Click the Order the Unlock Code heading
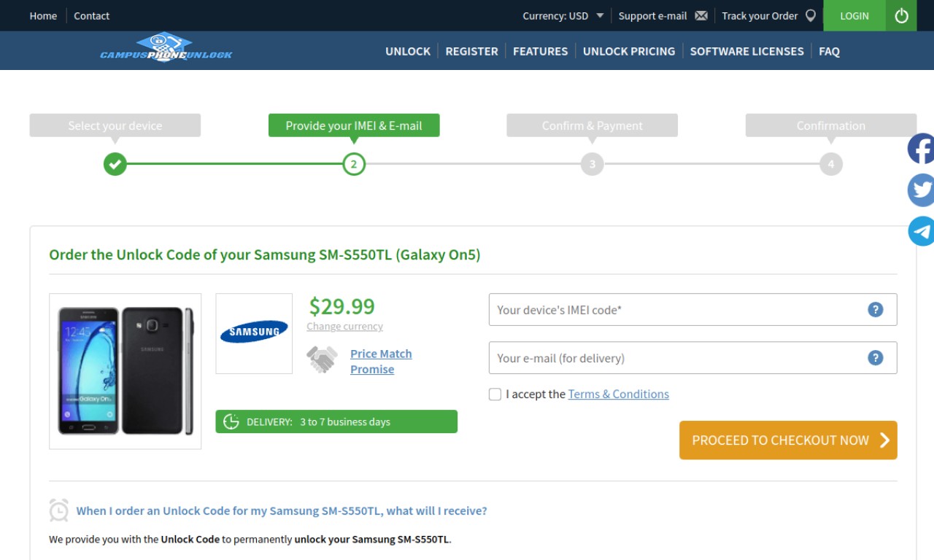This screenshot has width=934, height=560. pyautogui.click(x=265, y=255)
